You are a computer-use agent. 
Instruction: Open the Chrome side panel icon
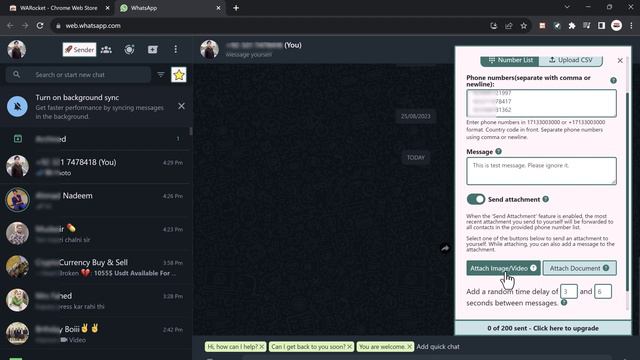pyautogui.click(x=601, y=26)
